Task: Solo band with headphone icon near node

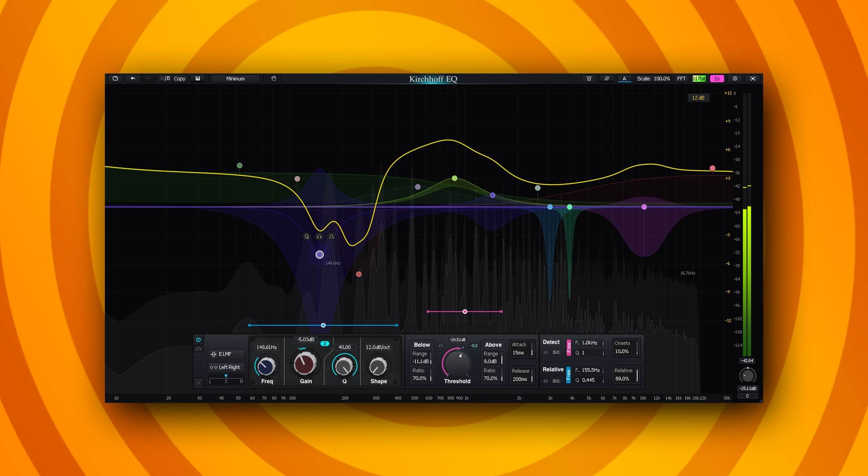Action: (x=319, y=237)
